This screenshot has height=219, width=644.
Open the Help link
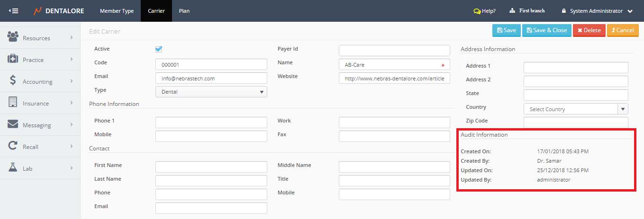tap(484, 11)
